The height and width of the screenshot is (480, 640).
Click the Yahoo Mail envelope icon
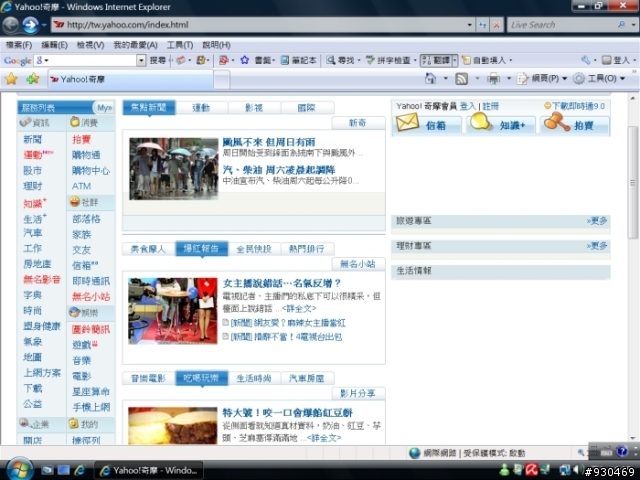click(407, 122)
